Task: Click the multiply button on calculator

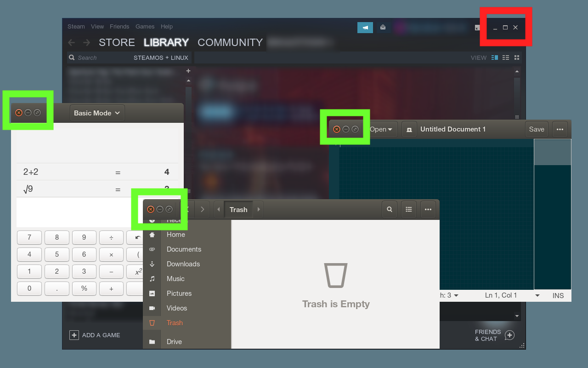Action: point(111,254)
